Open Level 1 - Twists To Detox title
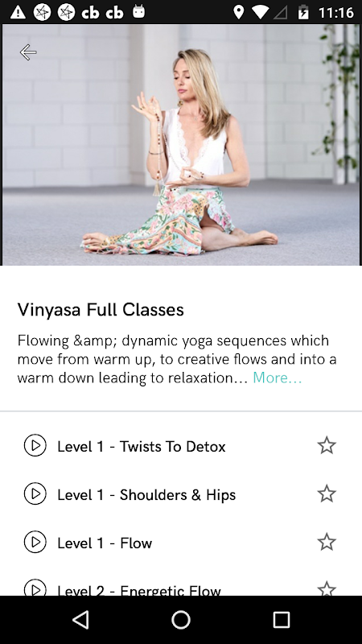This screenshot has width=362, height=644. tap(142, 447)
